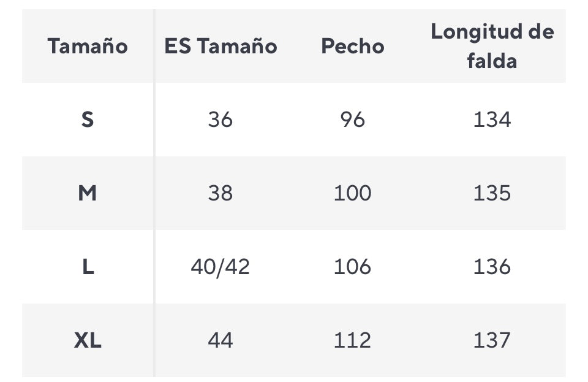588x382 pixels.
Task: Select skirt length value 134
Action: click(x=492, y=120)
